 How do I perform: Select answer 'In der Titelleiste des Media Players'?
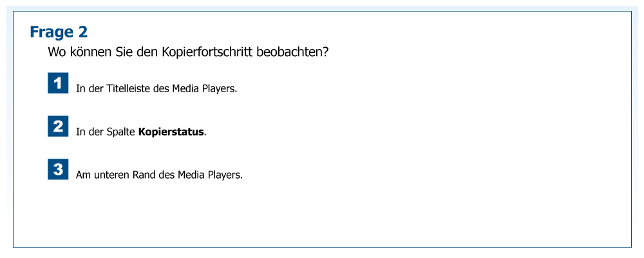tap(156, 88)
